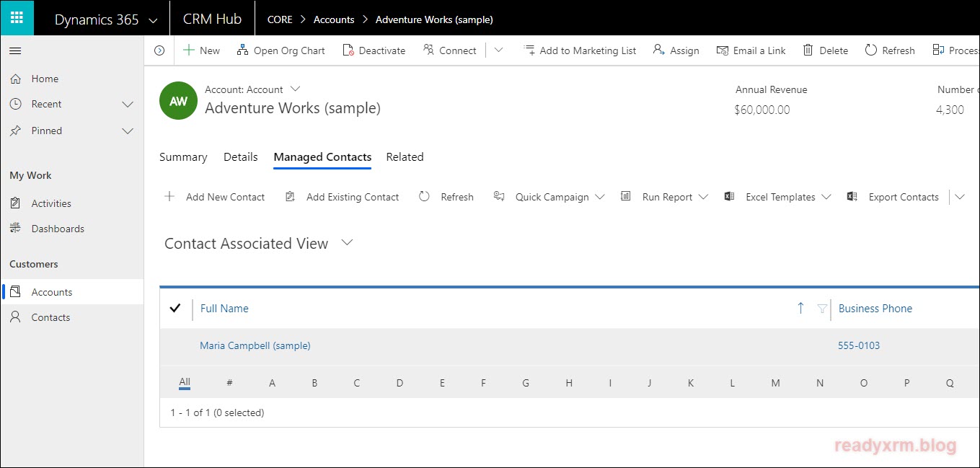
Task: Toggle the select-all checkmark in grid header
Action: tap(175, 309)
